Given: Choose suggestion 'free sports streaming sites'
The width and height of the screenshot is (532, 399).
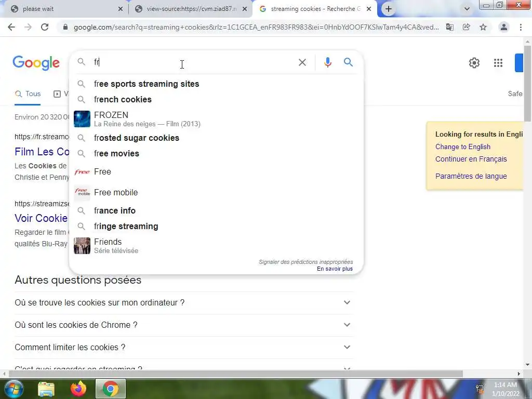Looking at the screenshot, I should (x=216, y=84).
